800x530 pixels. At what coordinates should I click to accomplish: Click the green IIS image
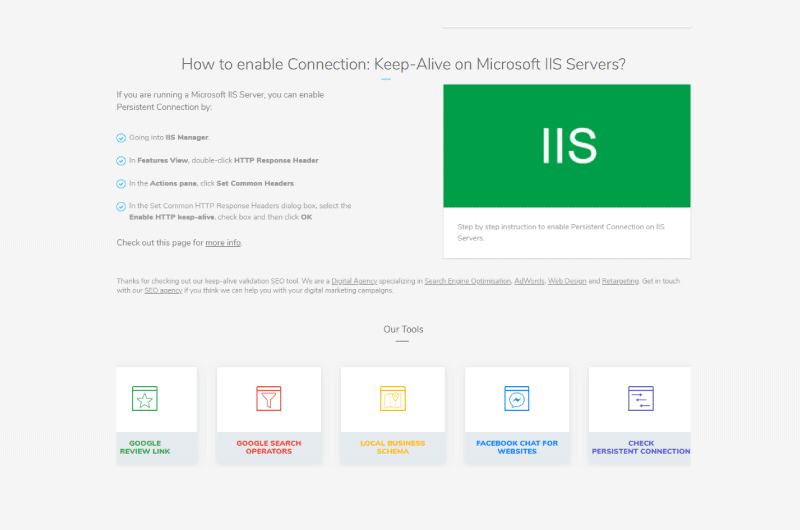567,146
